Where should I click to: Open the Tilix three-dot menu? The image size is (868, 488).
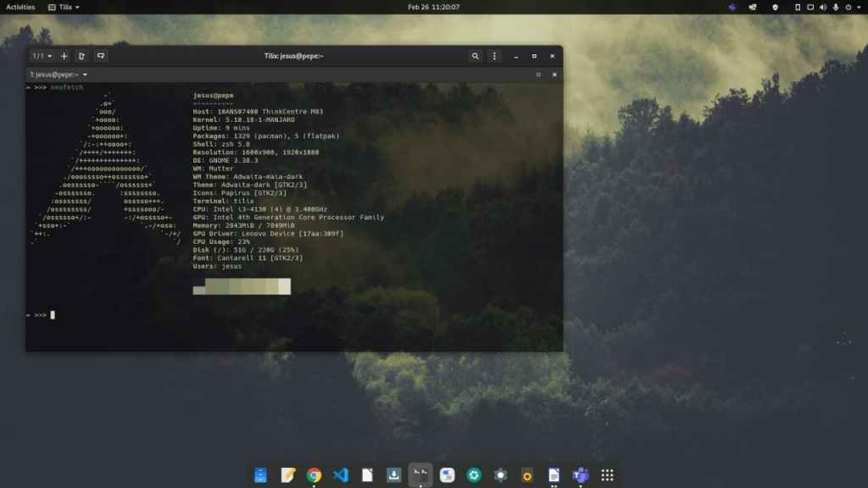pos(495,56)
